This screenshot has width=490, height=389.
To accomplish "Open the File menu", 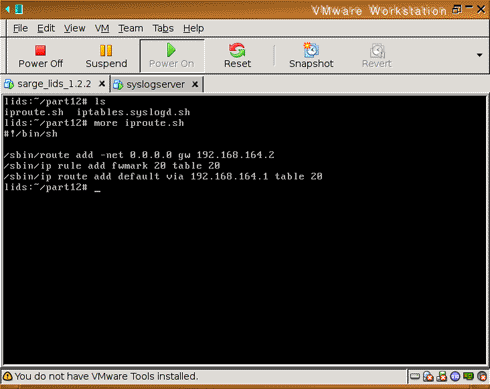I will coord(20,28).
